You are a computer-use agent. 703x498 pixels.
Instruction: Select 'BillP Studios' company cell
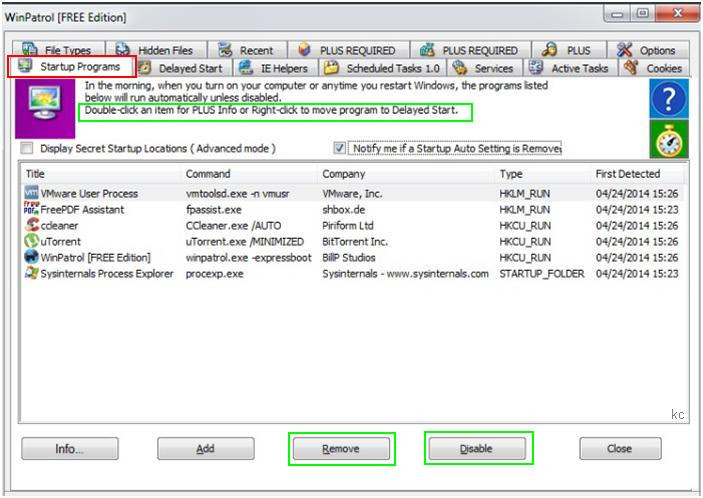click(349, 258)
